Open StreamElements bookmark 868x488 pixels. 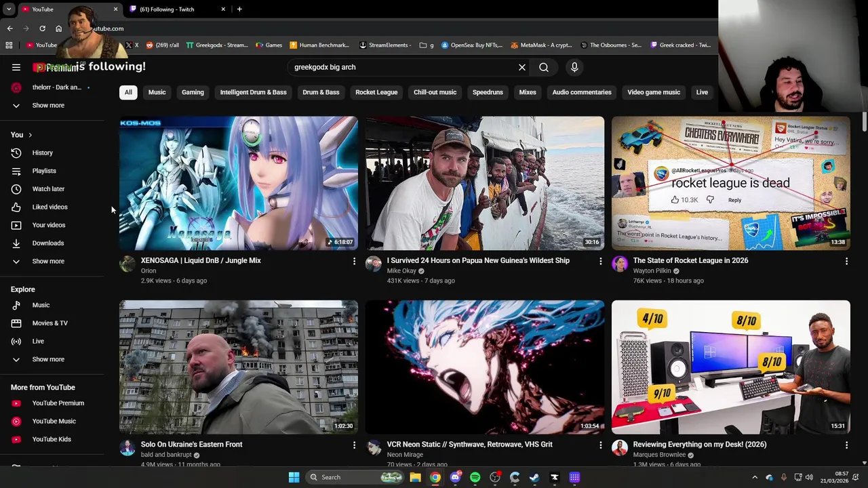click(x=384, y=45)
